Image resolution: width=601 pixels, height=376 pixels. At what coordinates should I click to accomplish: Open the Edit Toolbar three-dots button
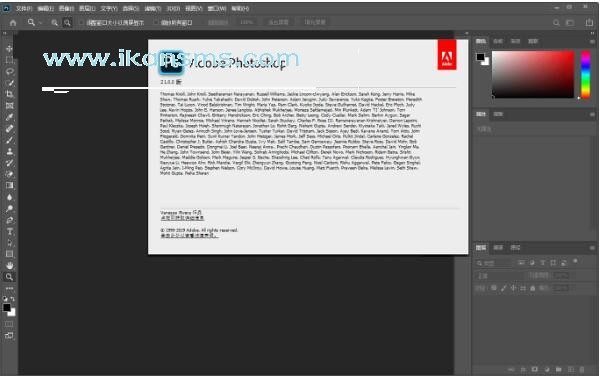coord(9,288)
